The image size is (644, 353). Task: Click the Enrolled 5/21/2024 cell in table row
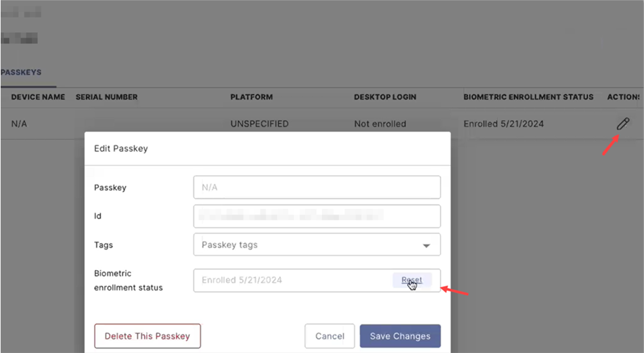(504, 124)
